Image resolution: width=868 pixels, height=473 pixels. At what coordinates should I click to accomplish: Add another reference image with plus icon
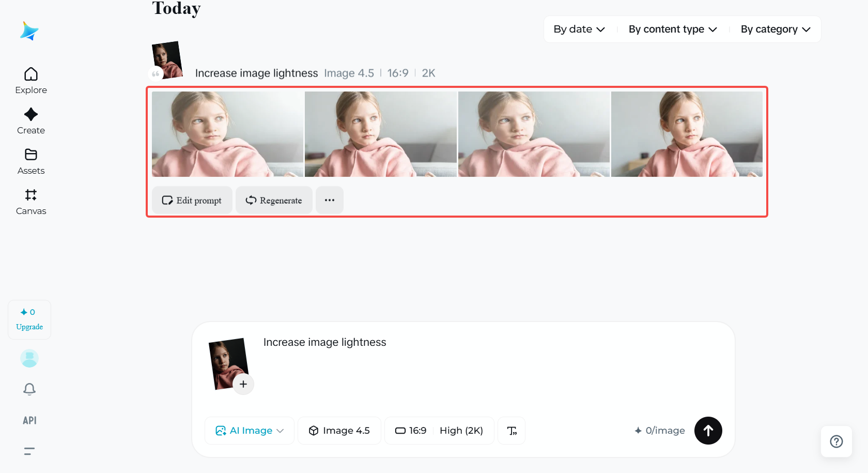[243, 384]
